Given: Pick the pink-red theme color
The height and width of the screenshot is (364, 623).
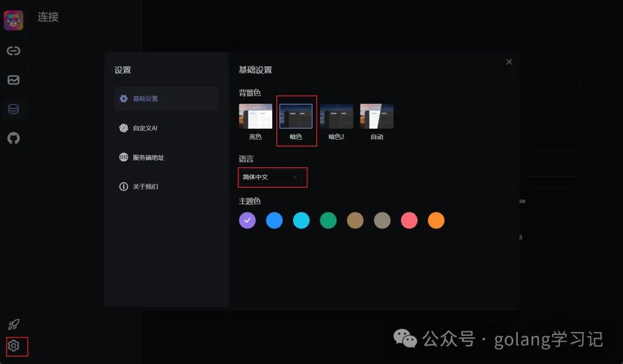Looking at the screenshot, I should 409,220.
